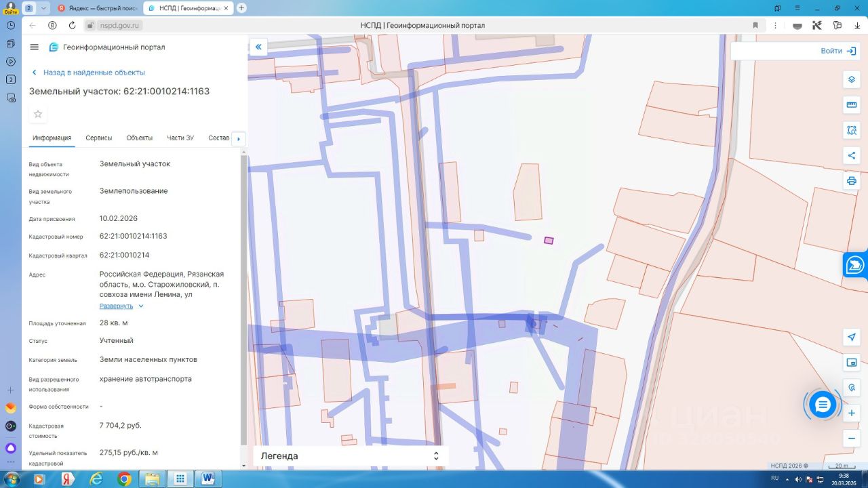Launch Google Chrome from taskbar

124,479
